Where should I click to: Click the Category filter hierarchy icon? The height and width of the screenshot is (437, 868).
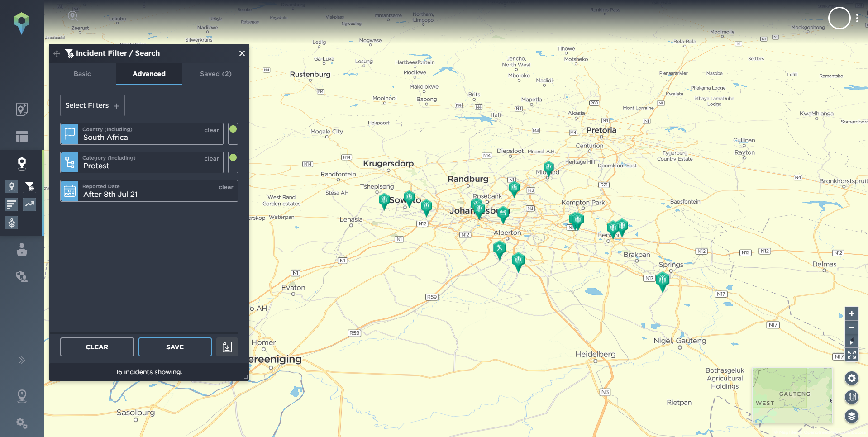pyautogui.click(x=70, y=162)
